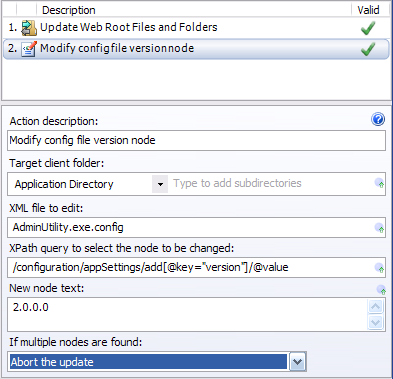Click the variable insert icon in XPath query field
Image resolution: width=393 pixels, height=379 pixels.
379,268
